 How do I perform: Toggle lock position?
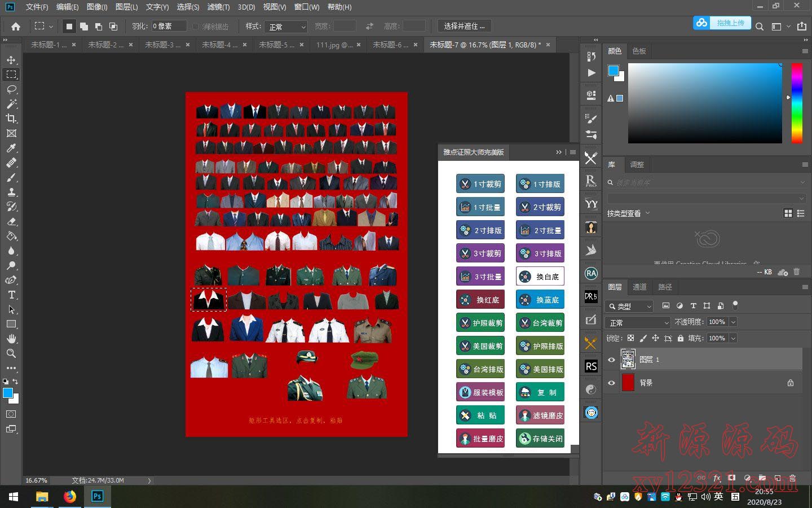tap(655, 338)
